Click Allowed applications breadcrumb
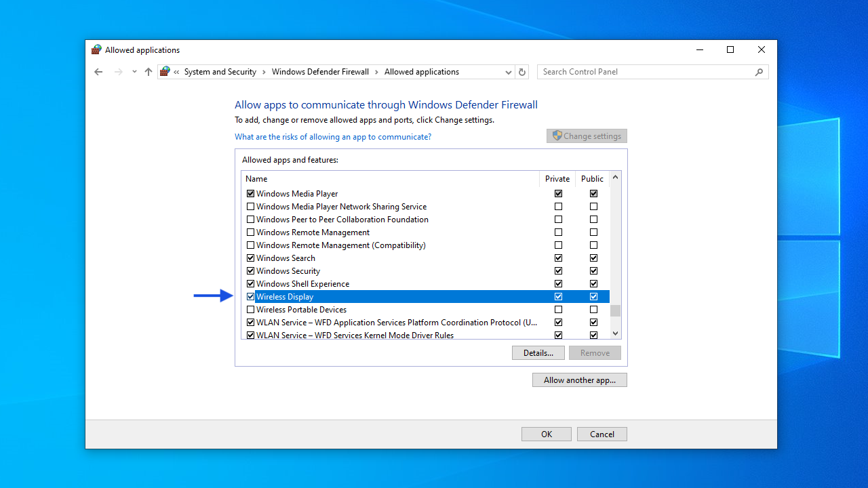The height and width of the screenshot is (488, 868). pyautogui.click(x=422, y=72)
